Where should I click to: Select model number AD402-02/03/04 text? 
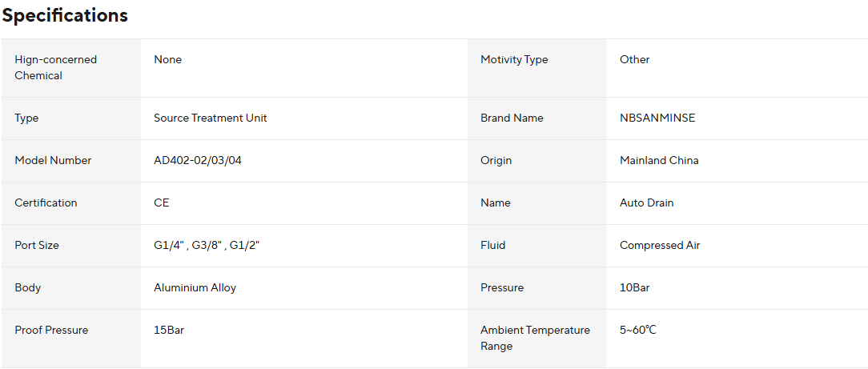(x=197, y=160)
